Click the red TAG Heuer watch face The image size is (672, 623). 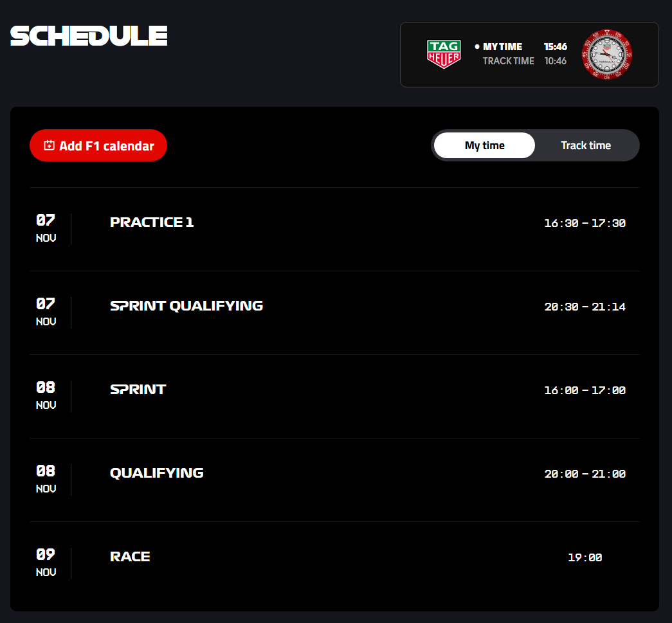point(606,55)
